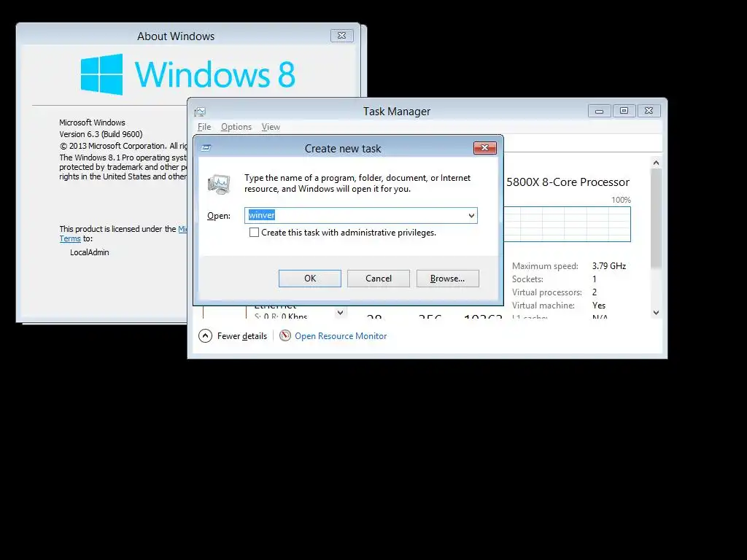
Task: Enable Create this task with administrative privileges
Action: tap(255, 233)
